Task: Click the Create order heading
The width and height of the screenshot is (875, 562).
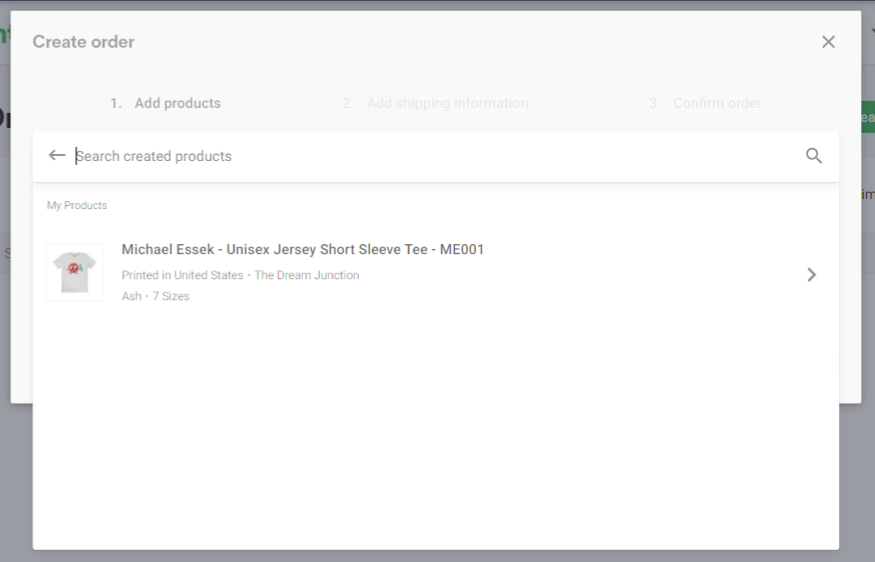Action: [84, 42]
